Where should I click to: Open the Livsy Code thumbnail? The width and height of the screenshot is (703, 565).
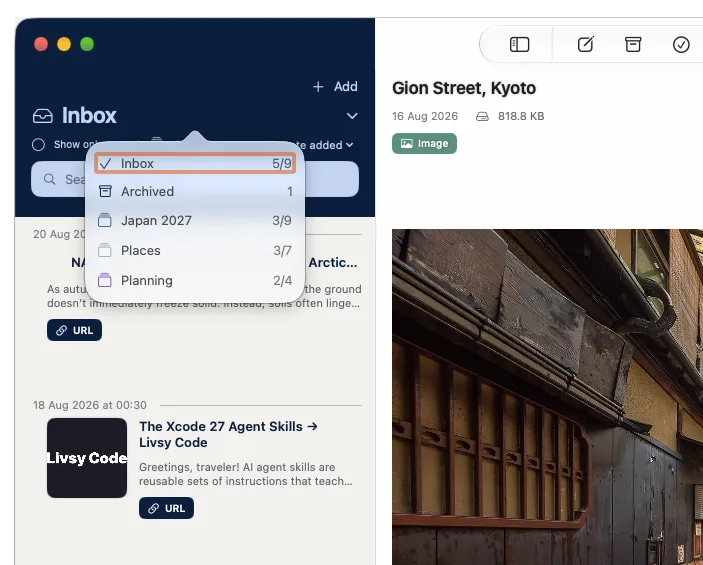tap(87, 458)
